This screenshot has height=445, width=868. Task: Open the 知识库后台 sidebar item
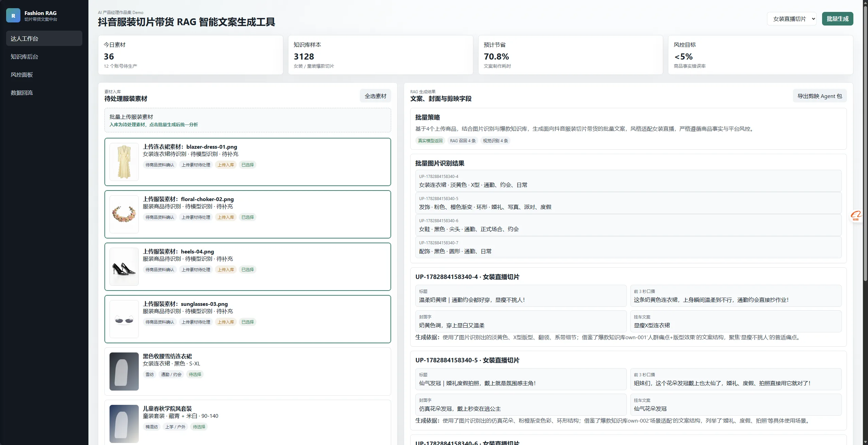point(44,56)
